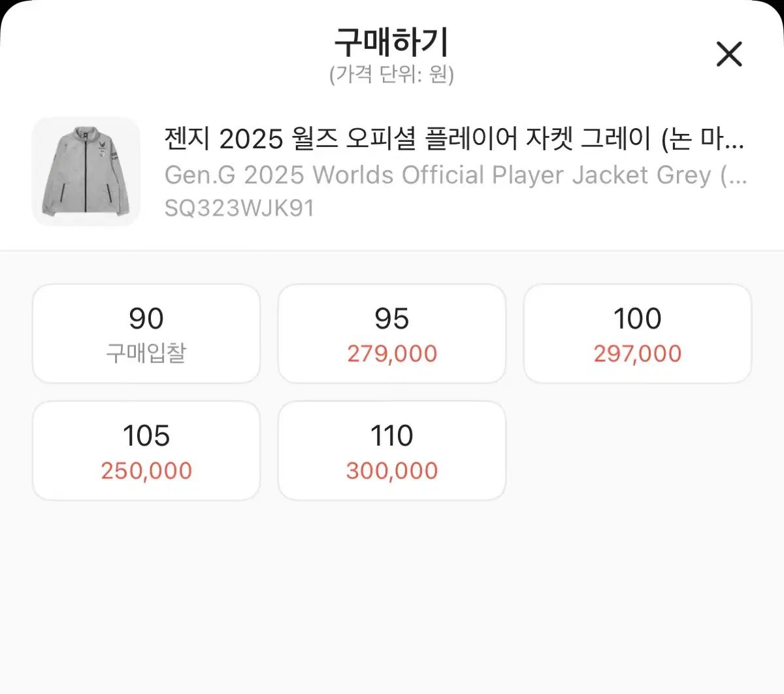784x694 pixels.
Task: Click the Gen.G 2025 Worlds English name
Action: click(x=455, y=175)
